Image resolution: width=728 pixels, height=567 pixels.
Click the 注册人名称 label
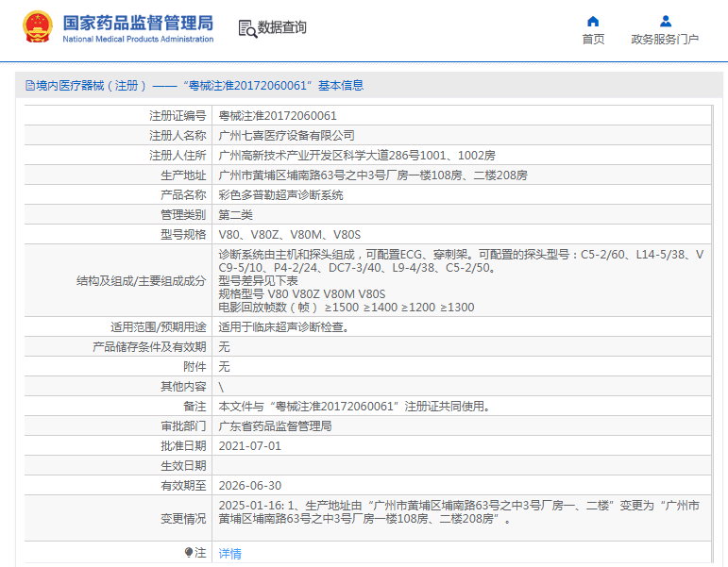tap(178, 136)
